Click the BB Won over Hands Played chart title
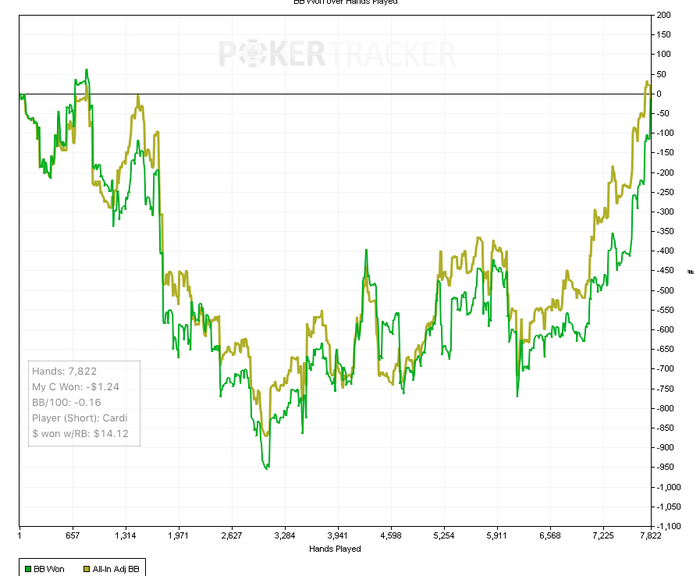This screenshot has height=576, width=700. pyautogui.click(x=345, y=2)
